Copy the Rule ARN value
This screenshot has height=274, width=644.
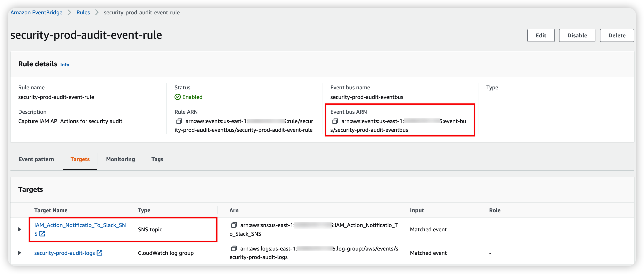click(179, 121)
